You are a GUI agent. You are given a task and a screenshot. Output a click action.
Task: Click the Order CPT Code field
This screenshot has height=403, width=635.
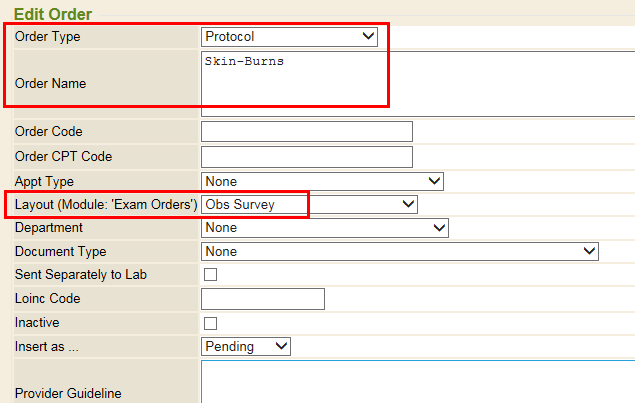pyautogui.click(x=307, y=157)
